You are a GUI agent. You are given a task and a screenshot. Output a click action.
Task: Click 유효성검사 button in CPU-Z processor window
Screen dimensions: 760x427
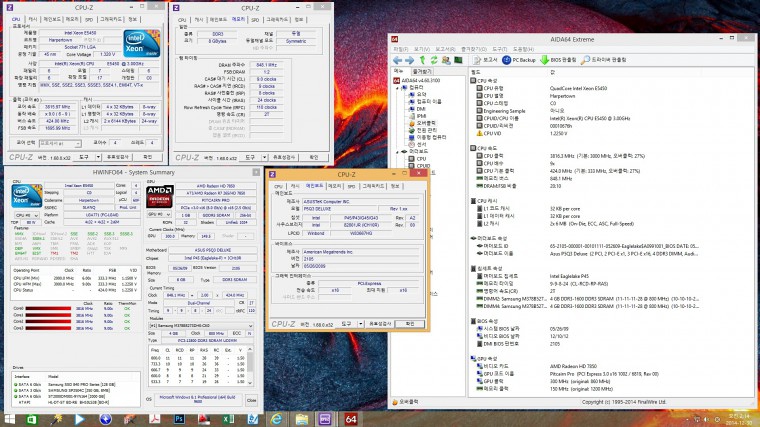point(118,157)
